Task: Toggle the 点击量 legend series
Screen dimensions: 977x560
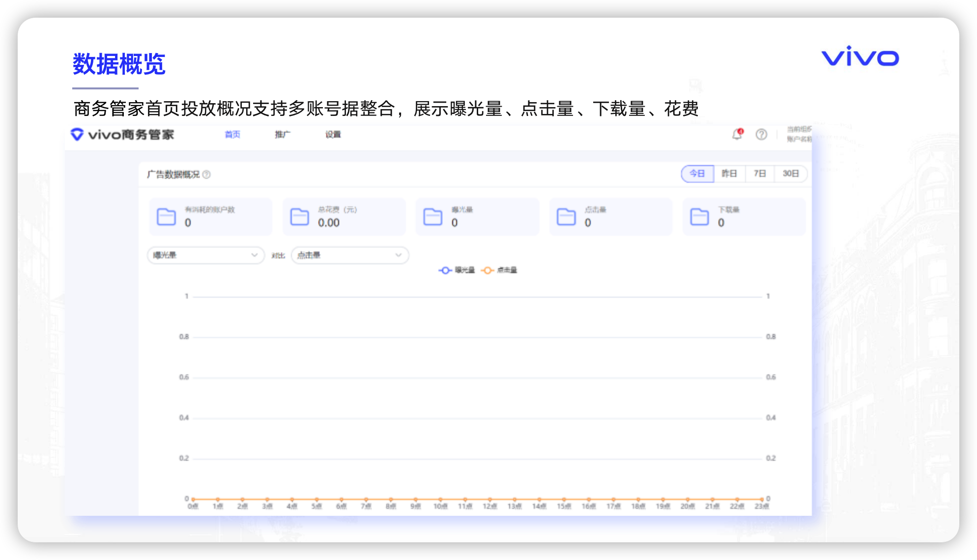Action: 499,270
